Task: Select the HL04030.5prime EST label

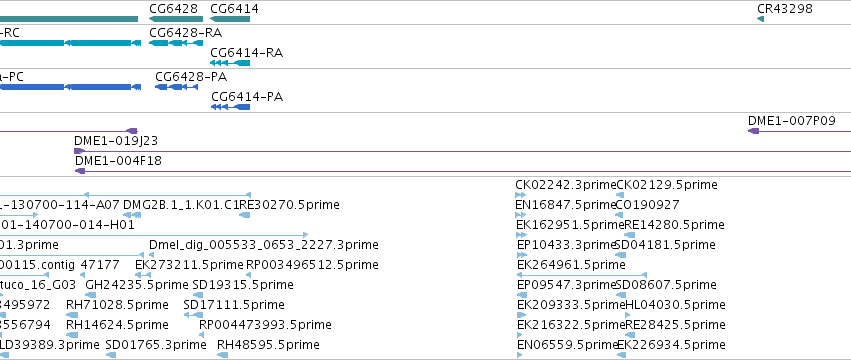Action: click(675, 305)
